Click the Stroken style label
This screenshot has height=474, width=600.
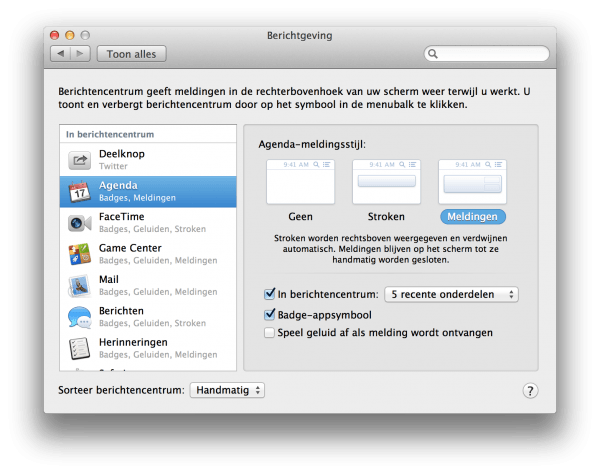(x=386, y=217)
